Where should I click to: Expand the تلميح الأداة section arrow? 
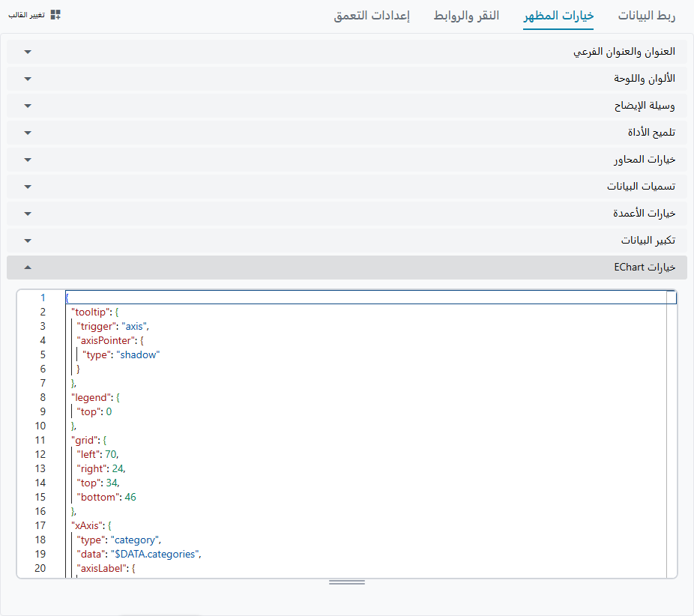pyautogui.click(x=28, y=133)
